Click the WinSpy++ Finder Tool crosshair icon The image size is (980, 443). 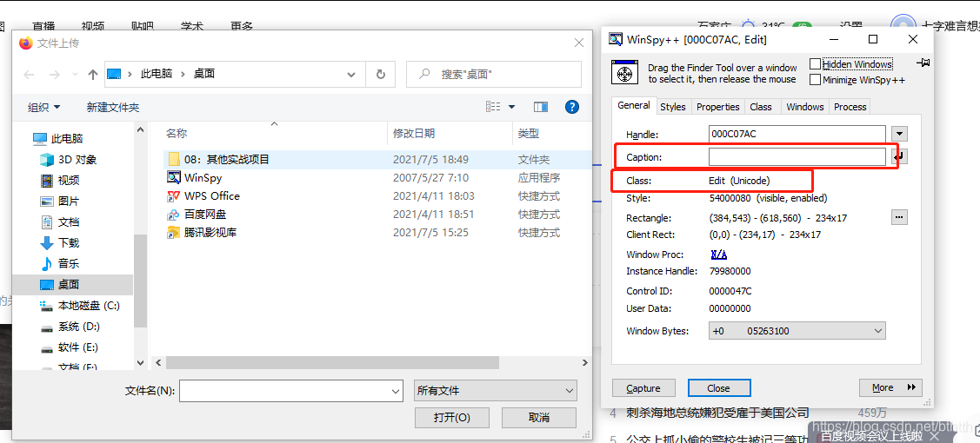click(624, 72)
